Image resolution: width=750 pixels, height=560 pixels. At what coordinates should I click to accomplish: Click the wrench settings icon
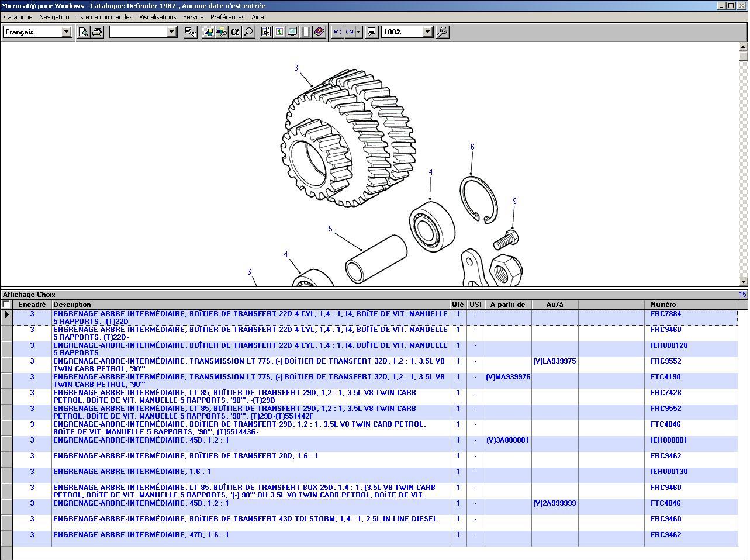443,32
